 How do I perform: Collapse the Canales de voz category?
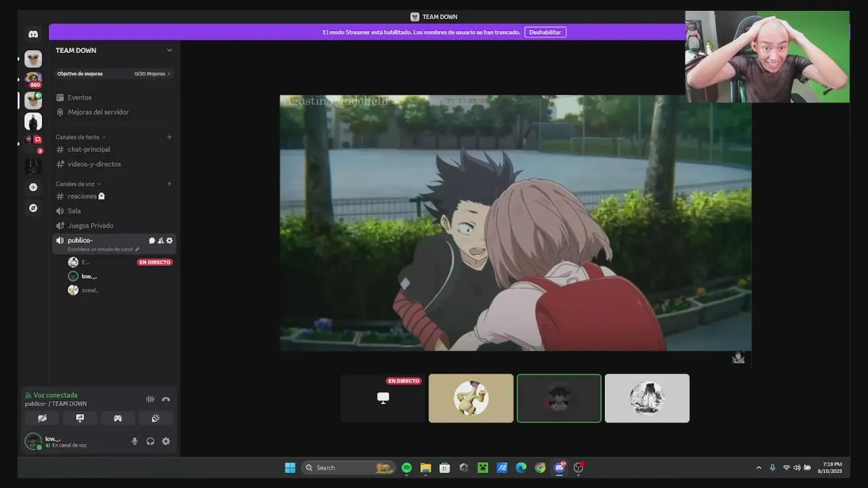77,184
